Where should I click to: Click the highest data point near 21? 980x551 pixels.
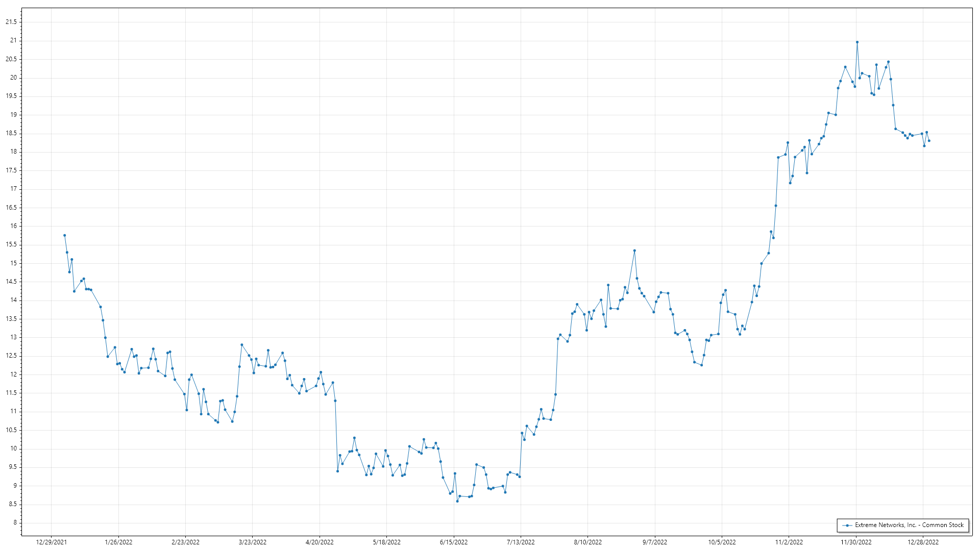click(857, 42)
